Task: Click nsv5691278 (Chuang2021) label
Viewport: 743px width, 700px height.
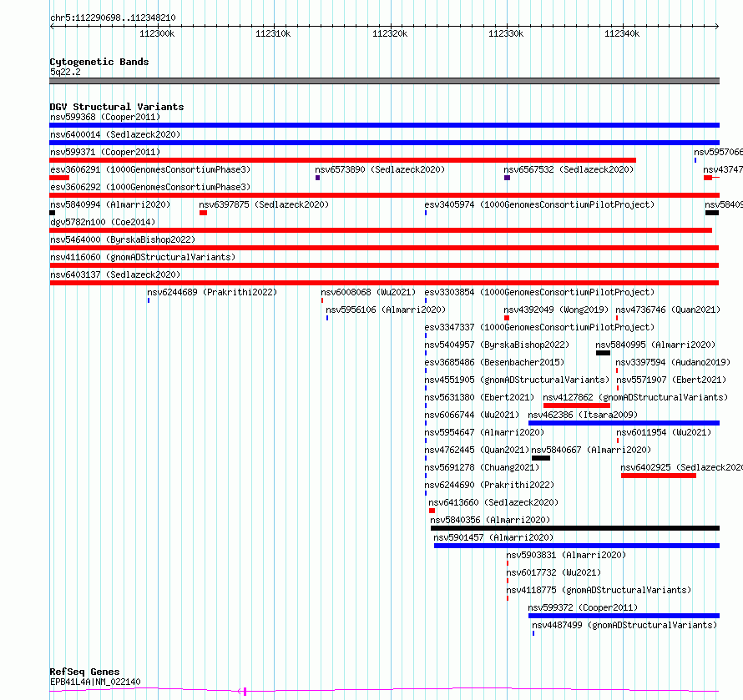Action: 482,467
